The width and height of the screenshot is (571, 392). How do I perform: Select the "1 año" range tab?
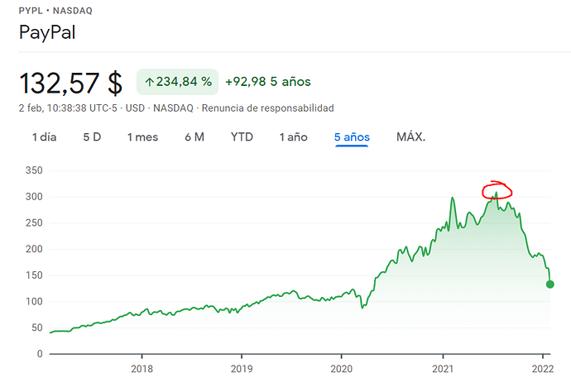(294, 136)
